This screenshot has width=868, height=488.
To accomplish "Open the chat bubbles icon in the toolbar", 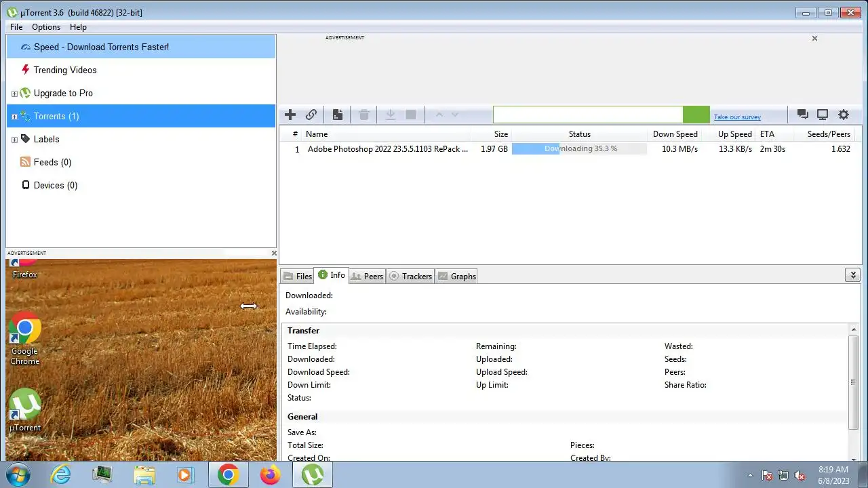I will pos(802,115).
